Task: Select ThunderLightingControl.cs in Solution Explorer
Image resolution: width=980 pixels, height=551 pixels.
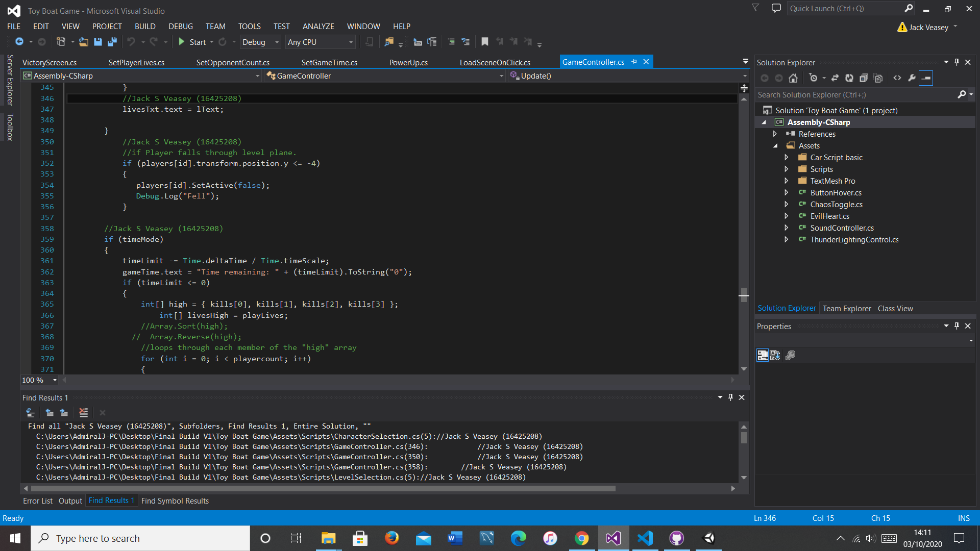Action: [x=854, y=240]
